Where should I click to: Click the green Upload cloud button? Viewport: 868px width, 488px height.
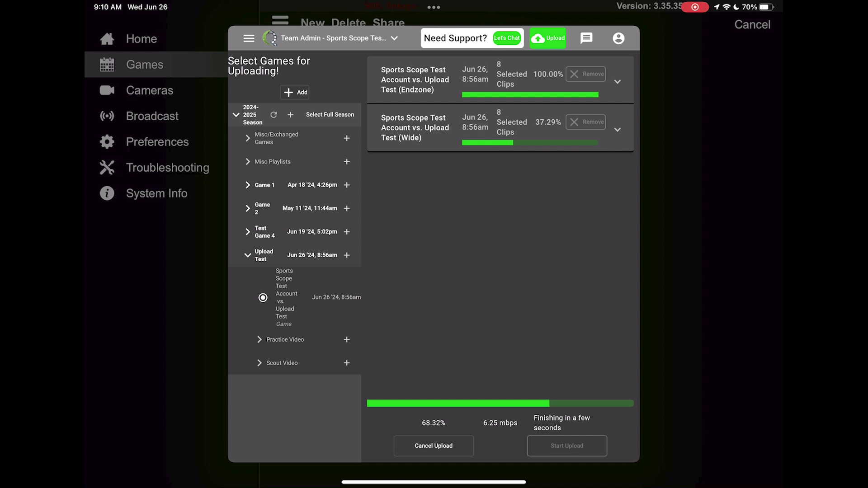[x=547, y=38]
